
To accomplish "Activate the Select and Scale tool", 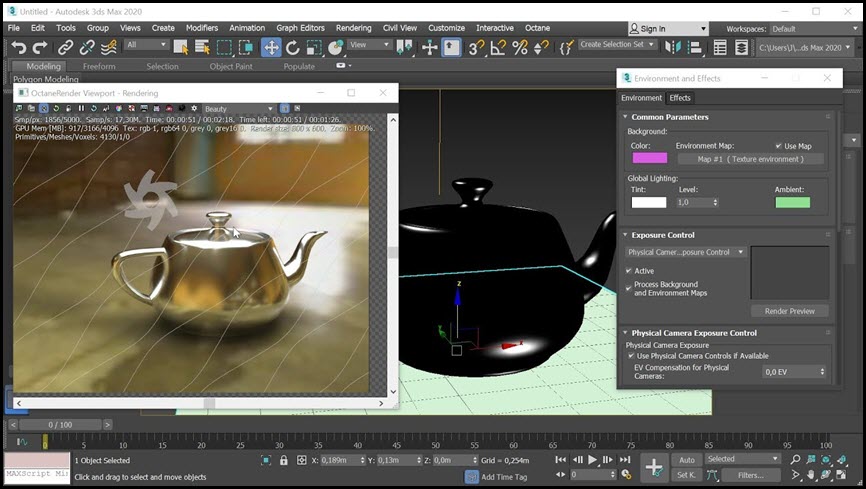I will pyautogui.click(x=314, y=48).
